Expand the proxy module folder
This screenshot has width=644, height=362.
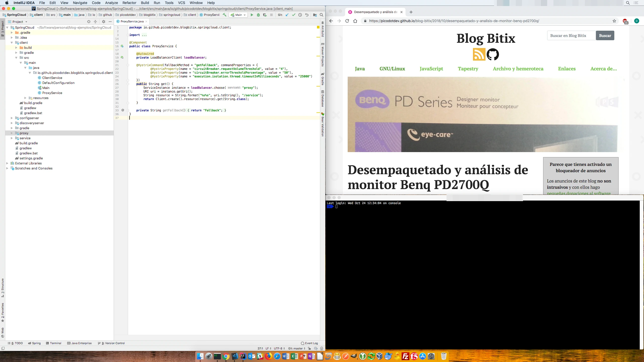(x=12, y=133)
